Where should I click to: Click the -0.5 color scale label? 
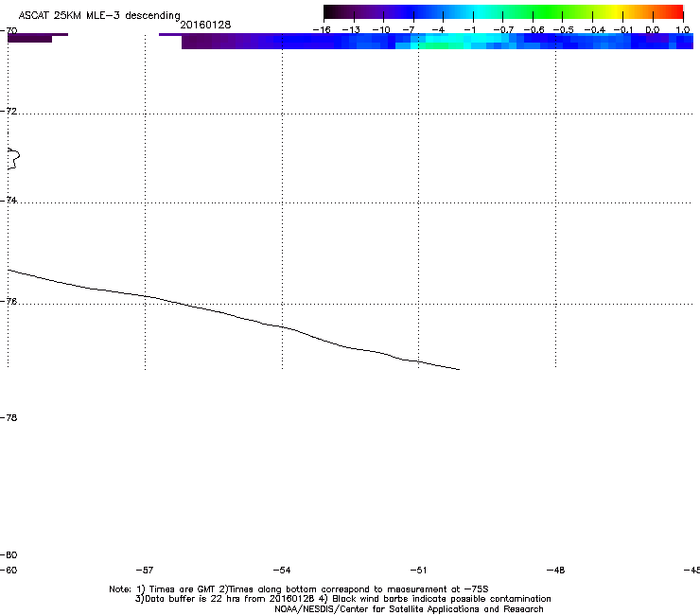[564, 30]
